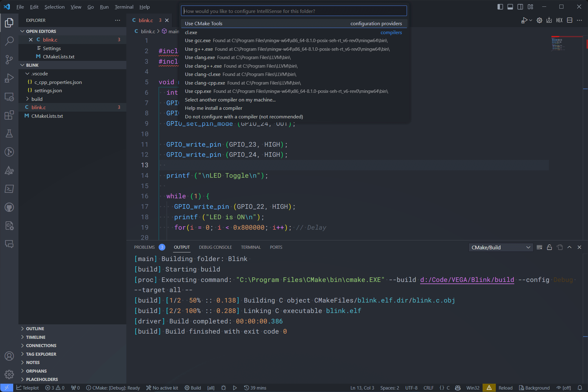Open the File menu
The height and width of the screenshot is (392, 588).
pos(20,7)
